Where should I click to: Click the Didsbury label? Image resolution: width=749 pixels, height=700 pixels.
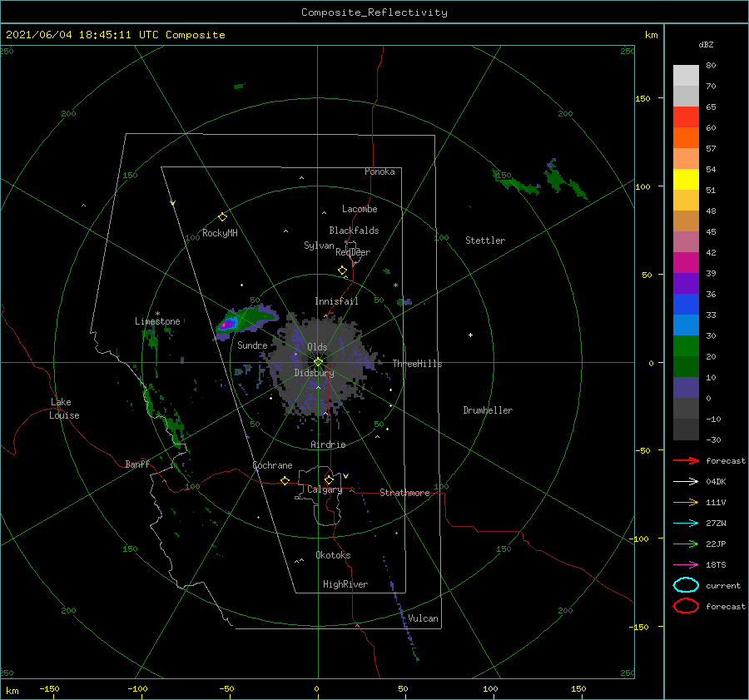click(x=315, y=373)
